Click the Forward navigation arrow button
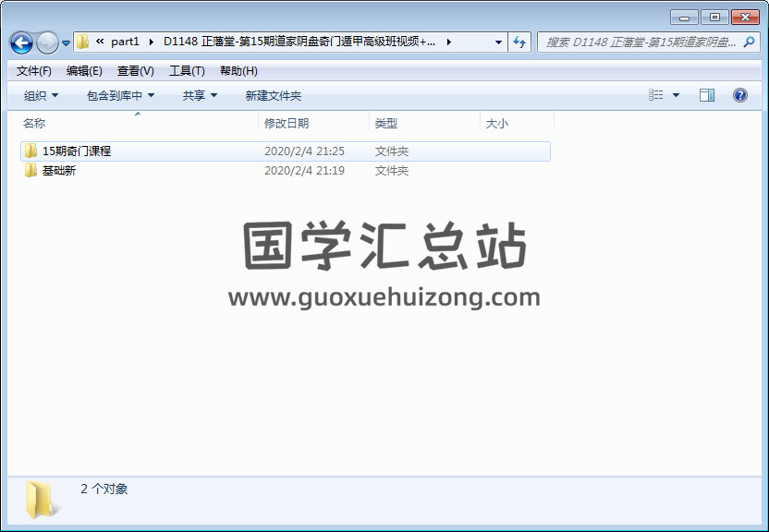The image size is (769, 532). tap(47, 42)
